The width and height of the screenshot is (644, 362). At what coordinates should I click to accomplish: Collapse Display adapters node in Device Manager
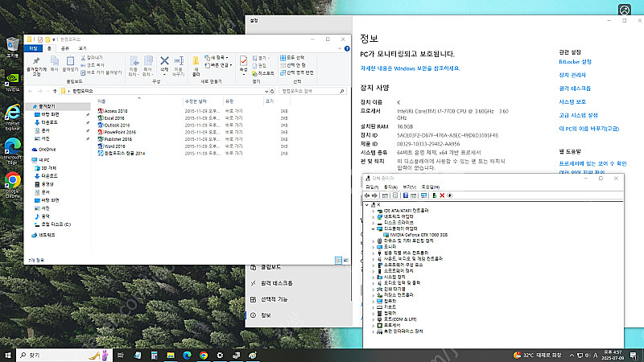(x=374, y=228)
